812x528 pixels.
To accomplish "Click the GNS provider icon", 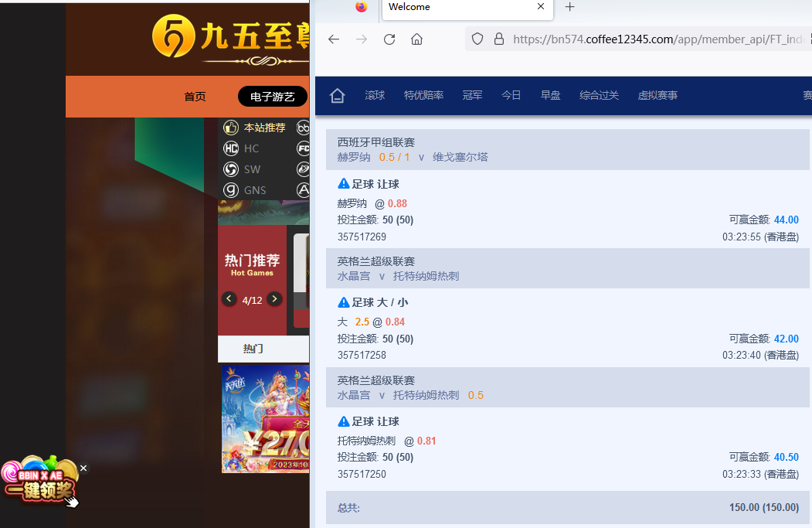I will tap(230, 190).
